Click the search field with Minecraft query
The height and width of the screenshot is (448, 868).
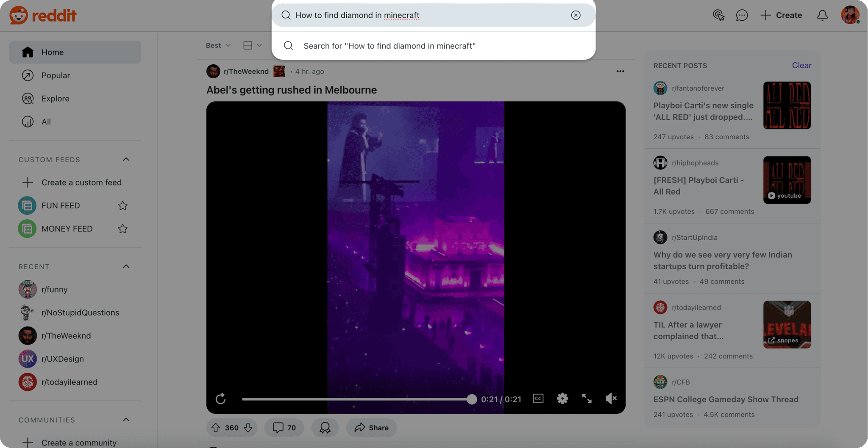(433, 15)
